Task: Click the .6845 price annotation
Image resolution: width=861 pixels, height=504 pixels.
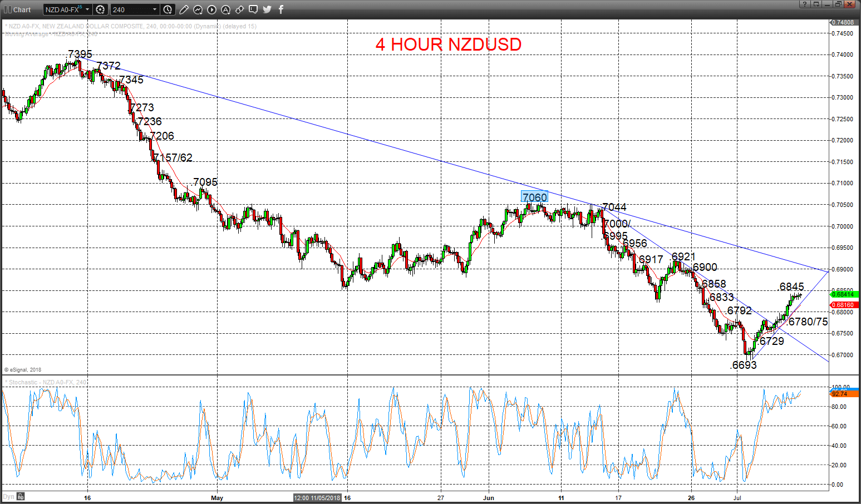Action: (791, 286)
